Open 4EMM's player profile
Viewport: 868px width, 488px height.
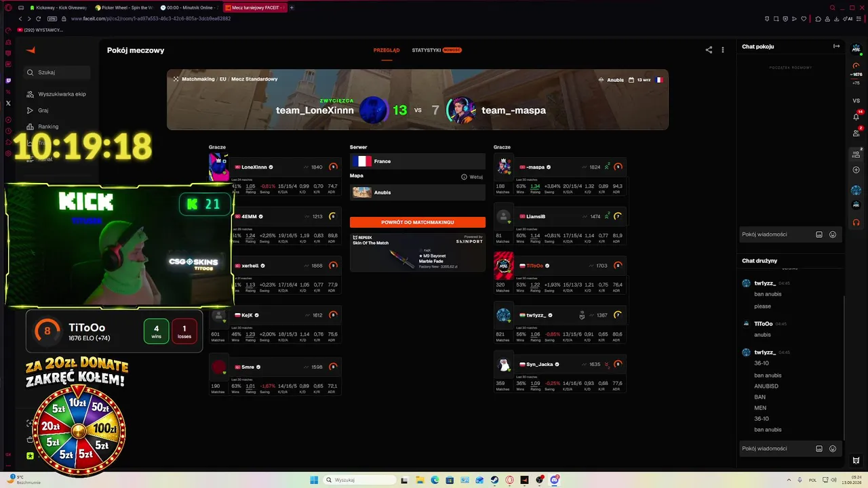coord(249,216)
